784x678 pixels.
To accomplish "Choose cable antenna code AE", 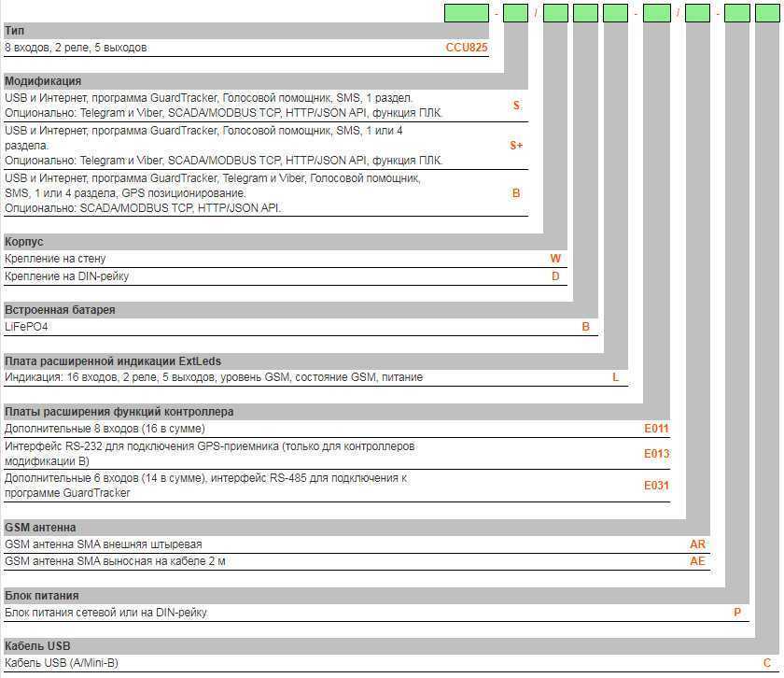I will (697, 561).
